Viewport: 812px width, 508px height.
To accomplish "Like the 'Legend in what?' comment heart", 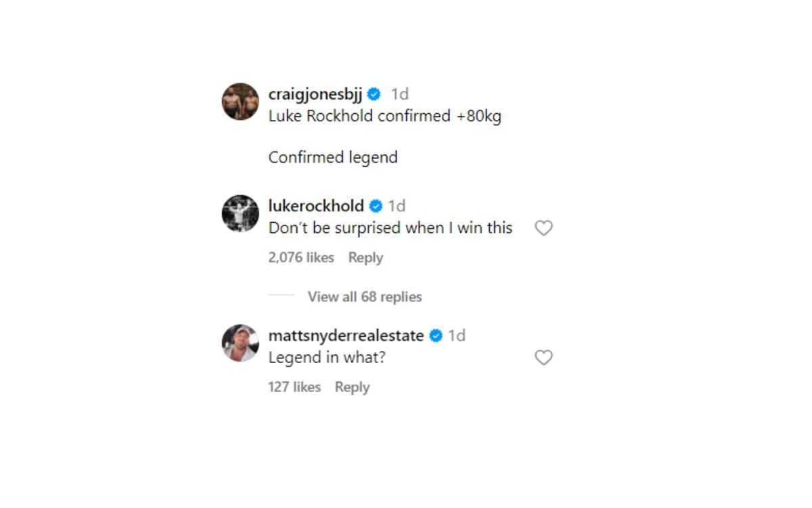I will pyautogui.click(x=543, y=358).
